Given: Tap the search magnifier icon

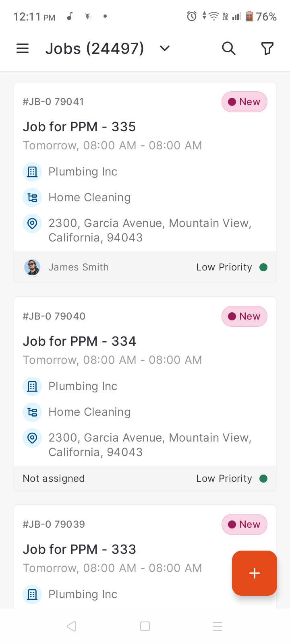Looking at the screenshot, I should pos(229,48).
